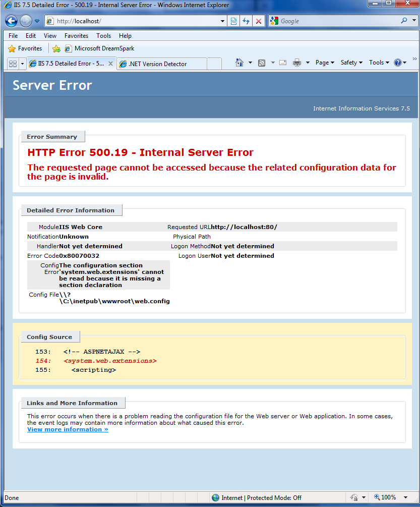Viewport: 420px width, 507px height.
Task: Click the Internet Information Services 7.5 text
Action: pos(361,108)
